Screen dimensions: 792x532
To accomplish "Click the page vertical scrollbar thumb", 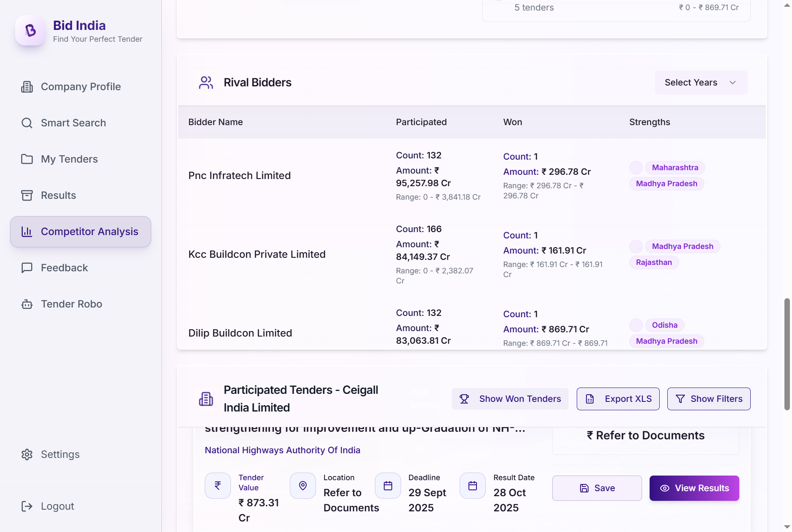I will 787,354.
